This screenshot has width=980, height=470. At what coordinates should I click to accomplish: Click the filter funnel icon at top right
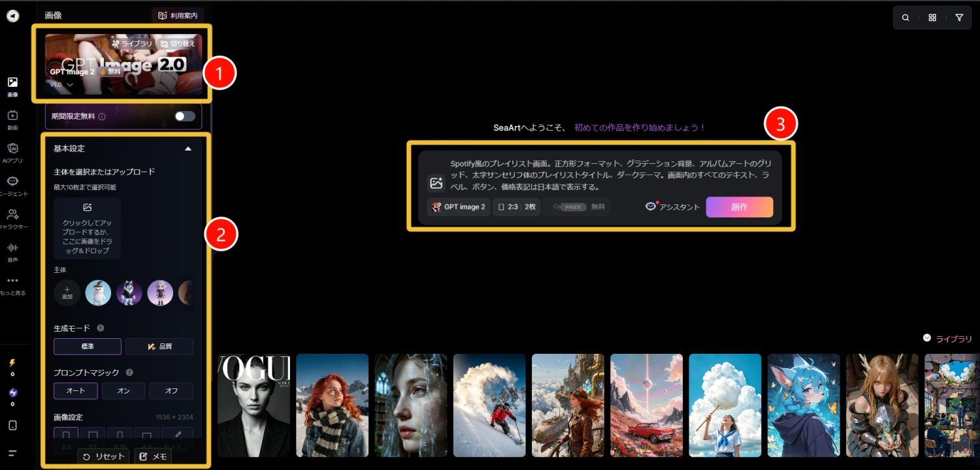[959, 18]
